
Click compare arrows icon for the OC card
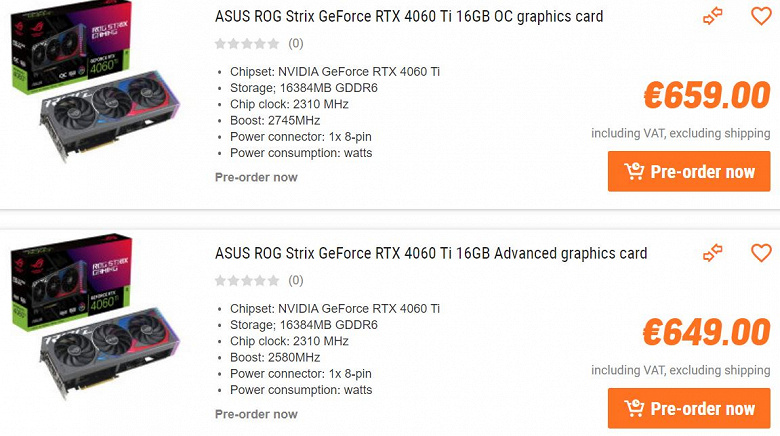pyautogui.click(x=713, y=16)
